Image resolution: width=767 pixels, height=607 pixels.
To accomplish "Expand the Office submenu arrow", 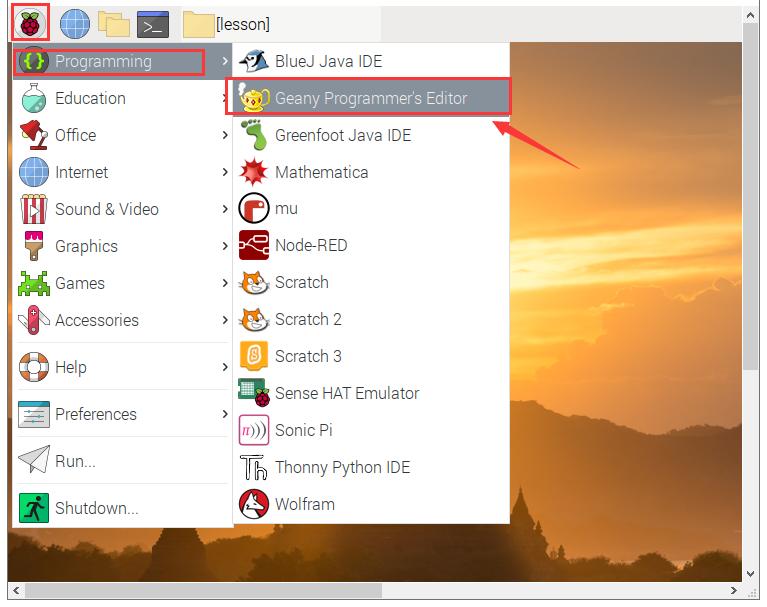I will (225, 135).
